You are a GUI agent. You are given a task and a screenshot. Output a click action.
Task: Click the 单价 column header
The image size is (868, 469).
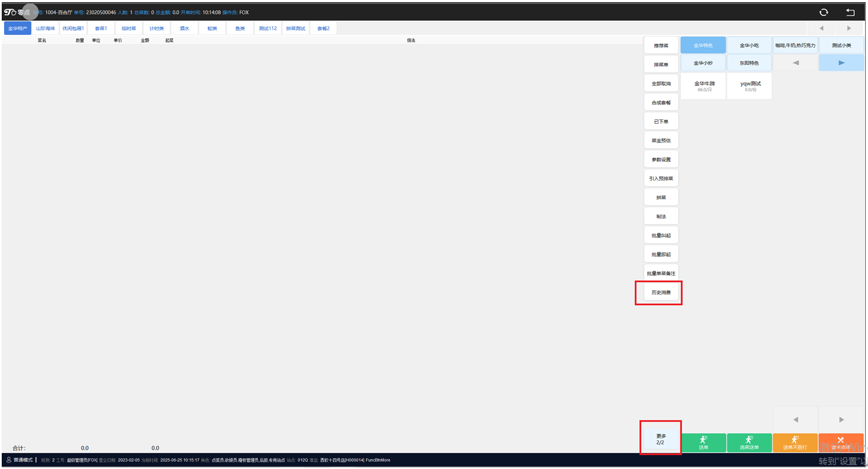tap(118, 41)
